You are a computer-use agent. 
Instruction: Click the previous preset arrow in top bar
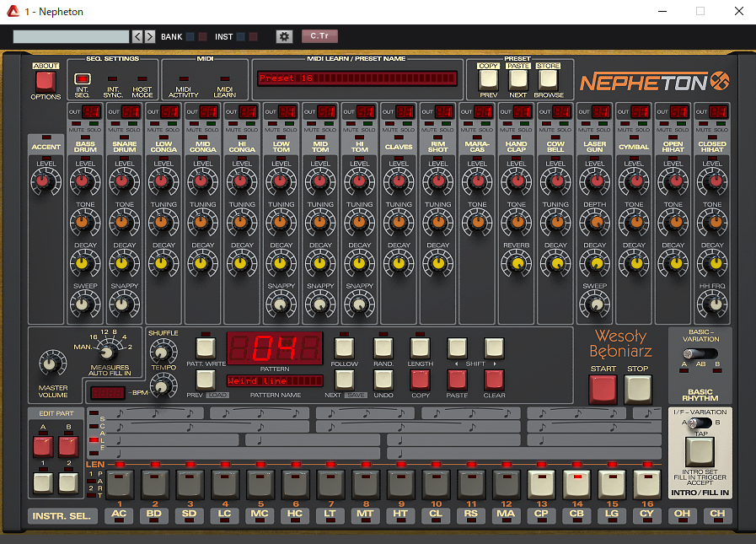click(137, 36)
